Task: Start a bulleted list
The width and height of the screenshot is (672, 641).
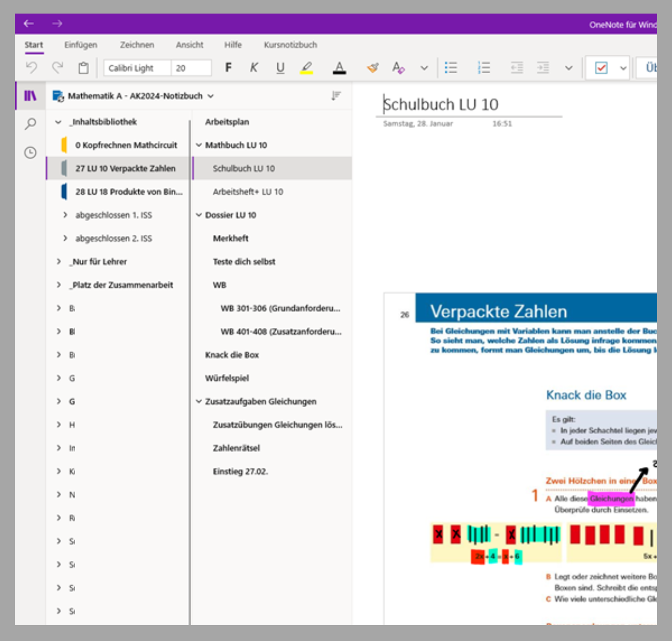Action: [x=451, y=67]
